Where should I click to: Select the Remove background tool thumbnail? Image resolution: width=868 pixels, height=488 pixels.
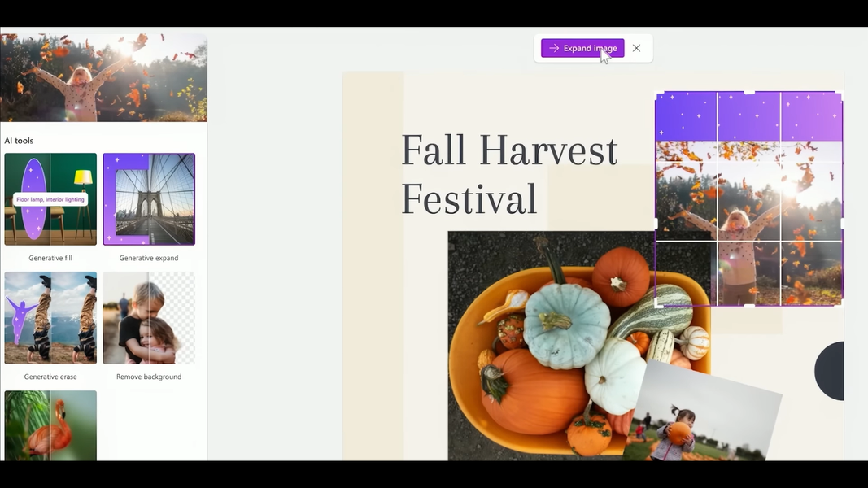tap(149, 317)
